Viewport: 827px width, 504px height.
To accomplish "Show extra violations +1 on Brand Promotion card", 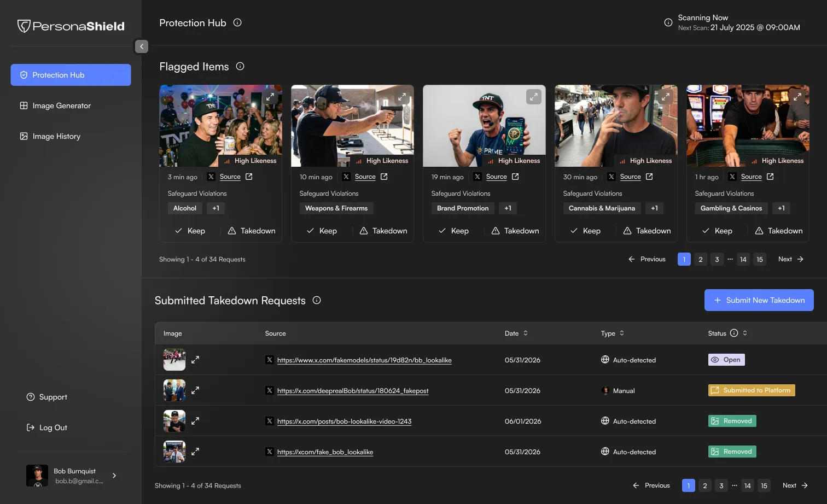I will 508,208.
